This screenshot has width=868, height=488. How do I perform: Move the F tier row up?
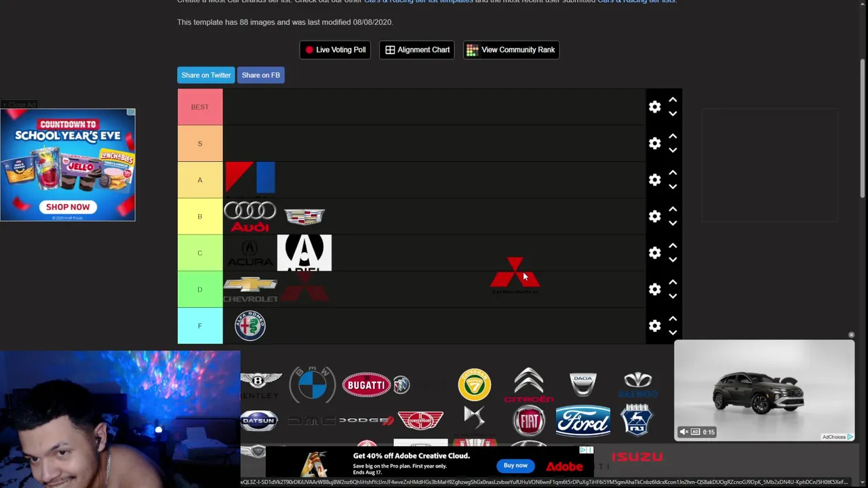pos(673,319)
